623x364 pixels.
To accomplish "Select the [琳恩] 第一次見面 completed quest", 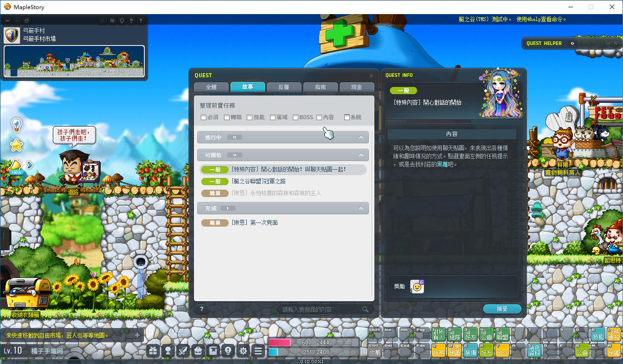I will click(x=255, y=223).
